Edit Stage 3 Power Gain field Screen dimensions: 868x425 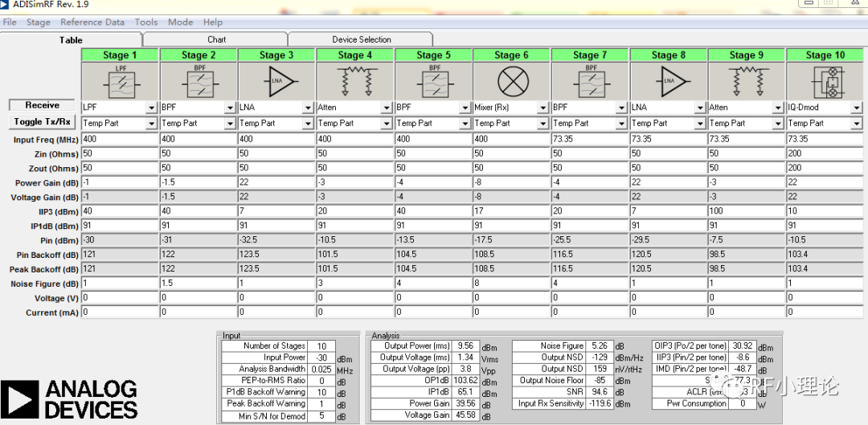(276, 182)
